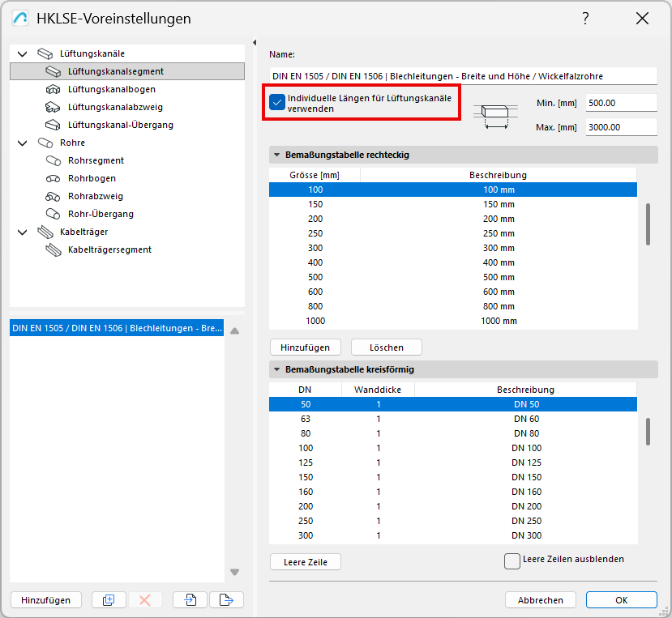The image size is (672, 618).
Task: Select the 400 mm row
Action: click(x=453, y=262)
